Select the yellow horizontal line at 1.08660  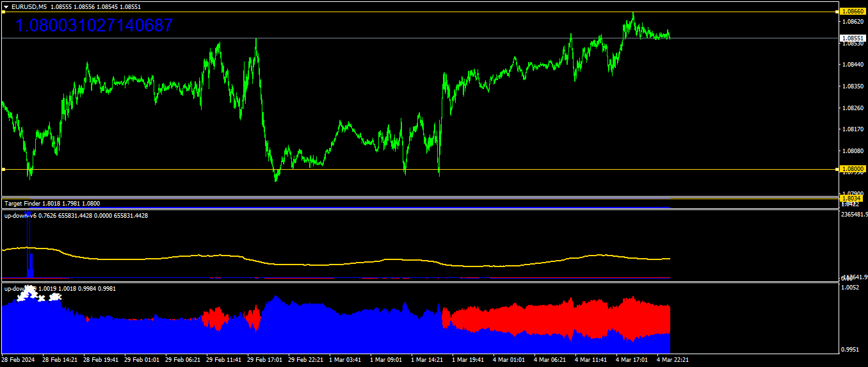(419, 12)
